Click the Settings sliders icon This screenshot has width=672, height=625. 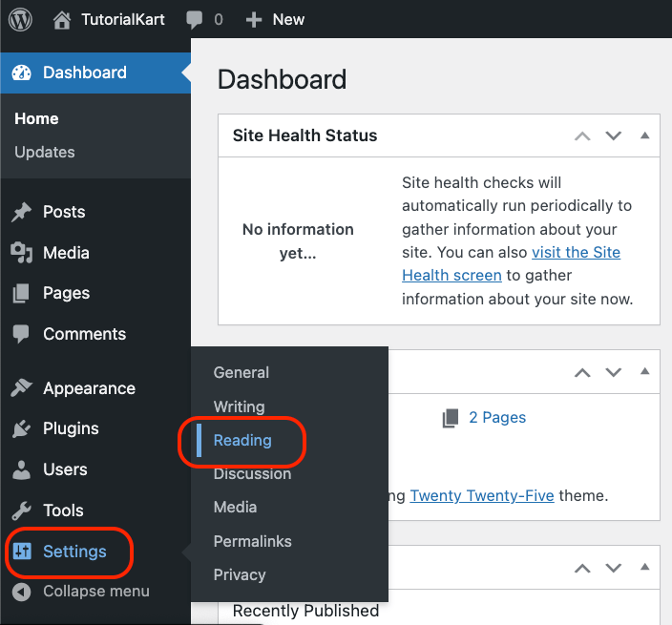[22, 552]
